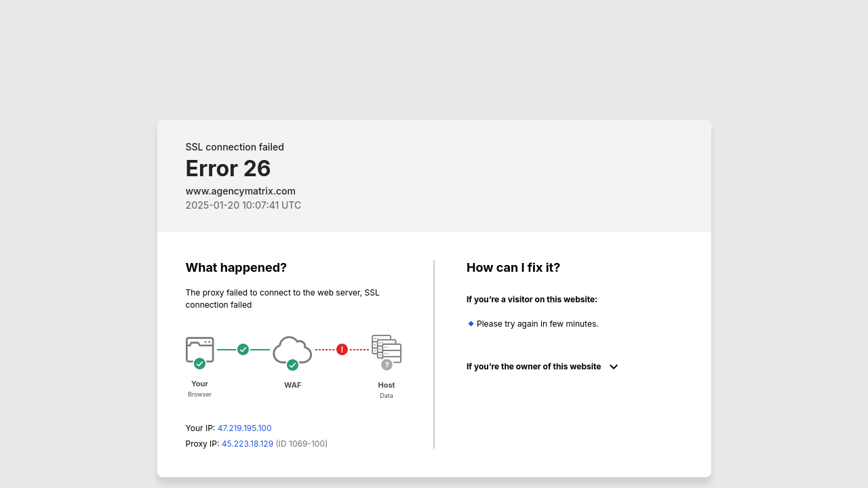Expand "If you're the owner of this website"
This screenshot has height=488, width=868.
point(534,367)
